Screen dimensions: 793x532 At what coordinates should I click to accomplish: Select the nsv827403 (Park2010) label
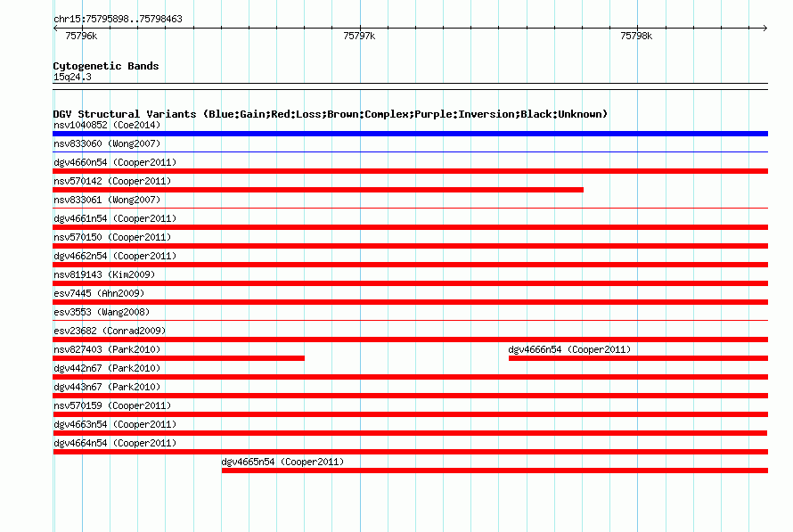click(x=107, y=349)
